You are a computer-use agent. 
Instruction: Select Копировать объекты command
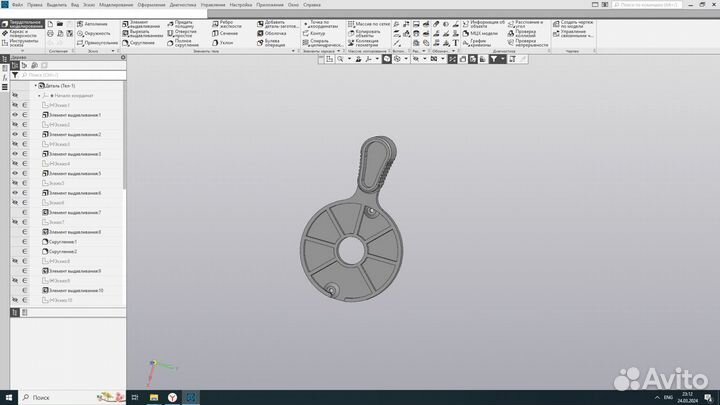[364, 34]
